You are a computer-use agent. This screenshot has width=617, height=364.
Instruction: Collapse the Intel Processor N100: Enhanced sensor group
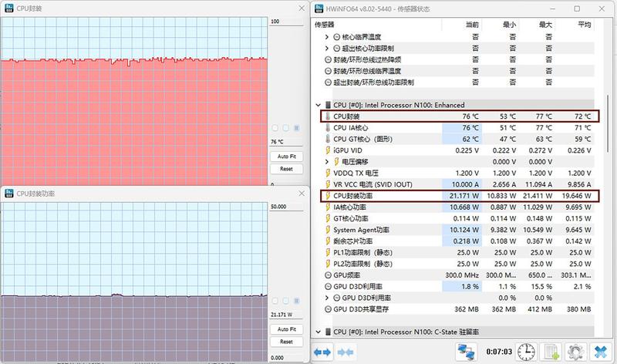[318, 105]
